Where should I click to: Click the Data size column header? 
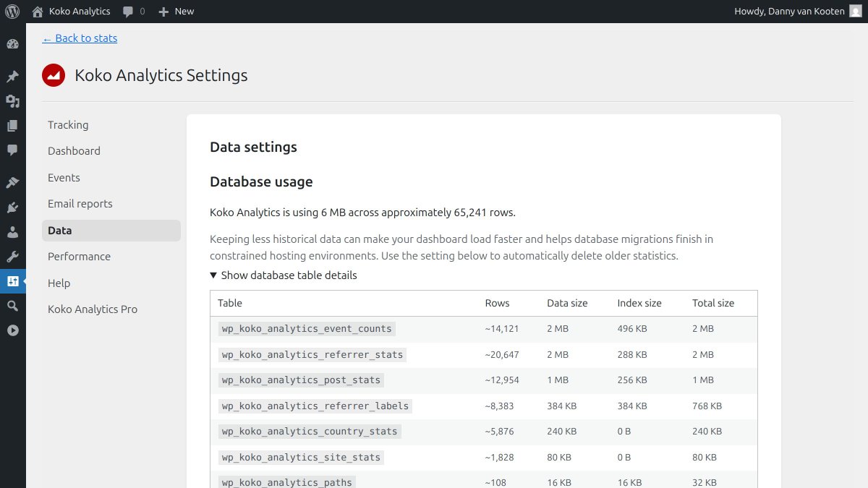567,304
